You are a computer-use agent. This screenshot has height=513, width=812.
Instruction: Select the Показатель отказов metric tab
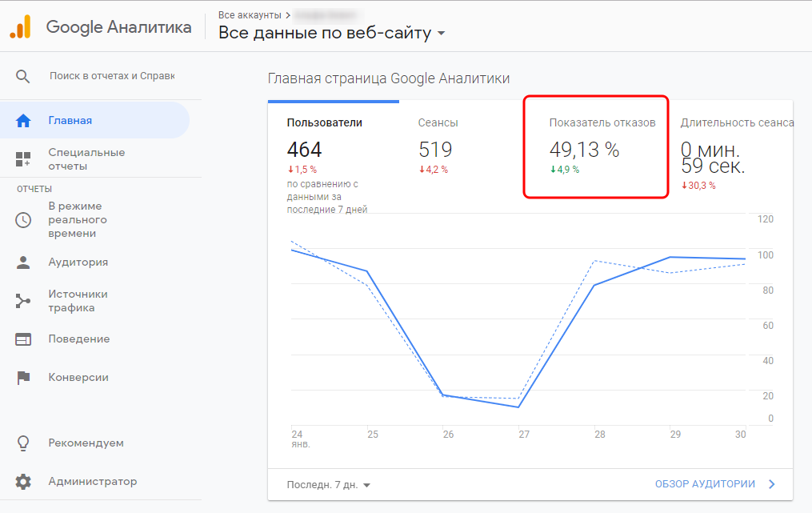[x=602, y=122]
